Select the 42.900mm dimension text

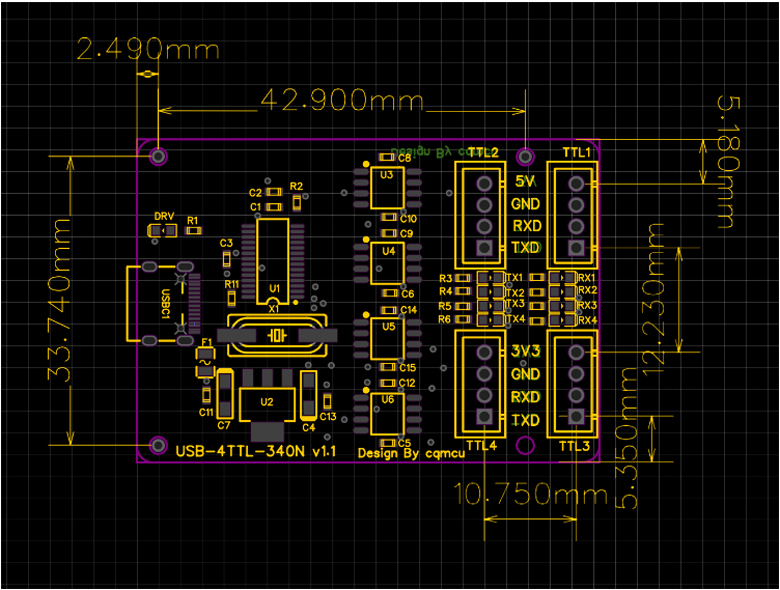(342, 100)
